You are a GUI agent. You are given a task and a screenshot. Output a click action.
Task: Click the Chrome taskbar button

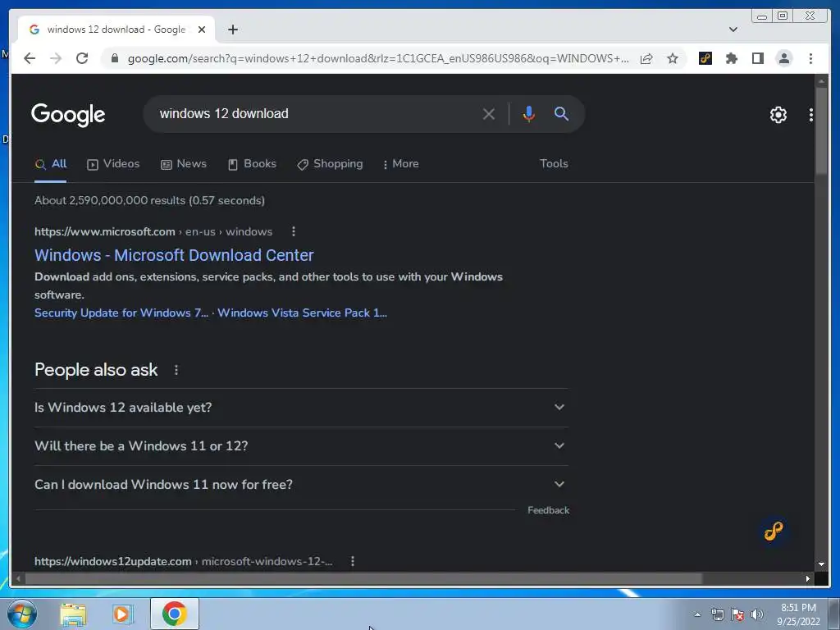coord(174,614)
